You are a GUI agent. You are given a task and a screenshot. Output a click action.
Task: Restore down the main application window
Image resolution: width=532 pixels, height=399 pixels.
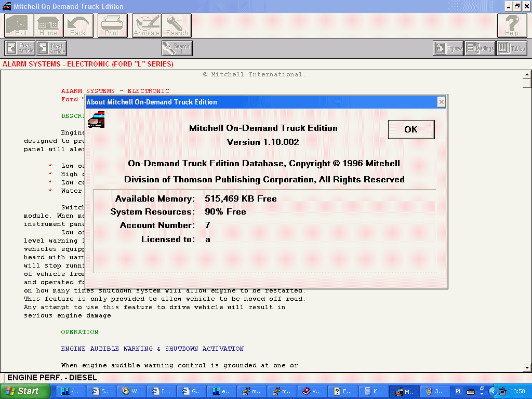pos(517,6)
